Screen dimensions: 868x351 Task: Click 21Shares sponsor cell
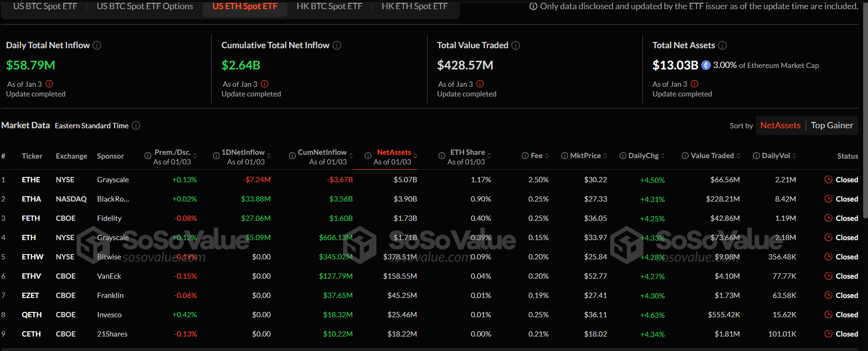point(112,334)
